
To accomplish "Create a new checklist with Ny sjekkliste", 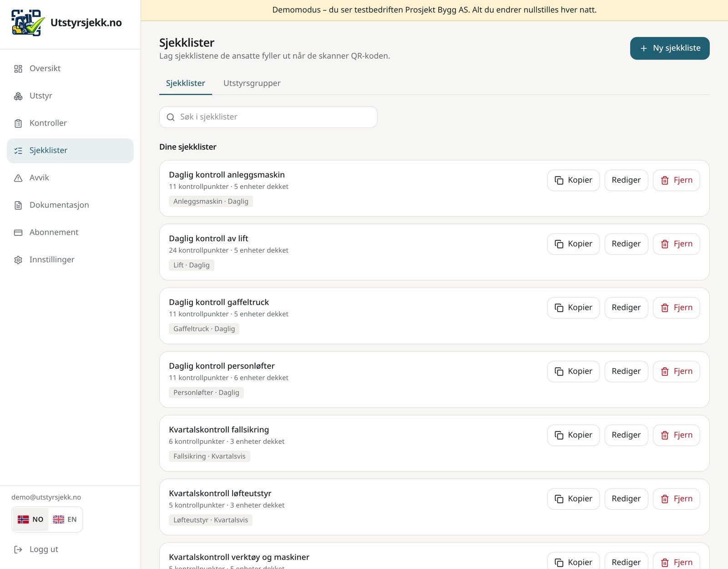I will tap(670, 48).
